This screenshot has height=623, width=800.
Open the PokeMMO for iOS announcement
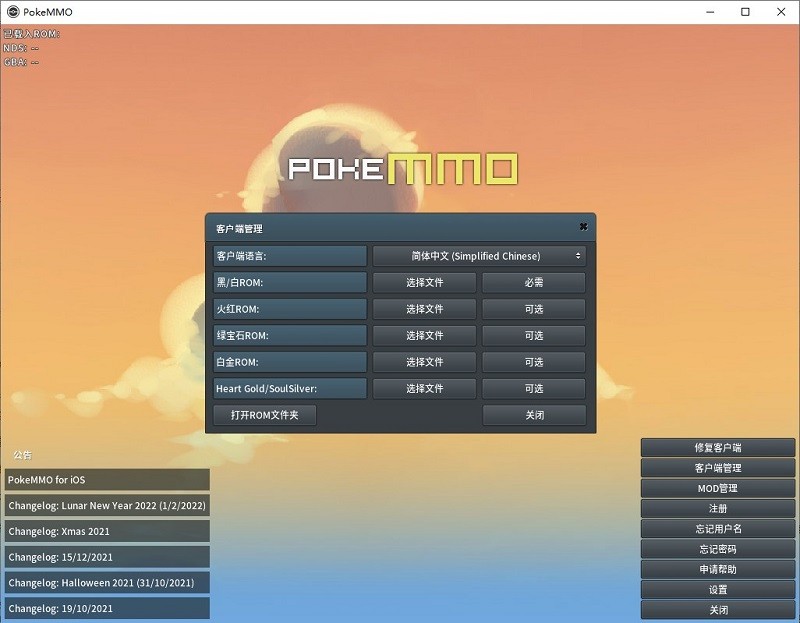pyautogui.click(x=107, y=480)
